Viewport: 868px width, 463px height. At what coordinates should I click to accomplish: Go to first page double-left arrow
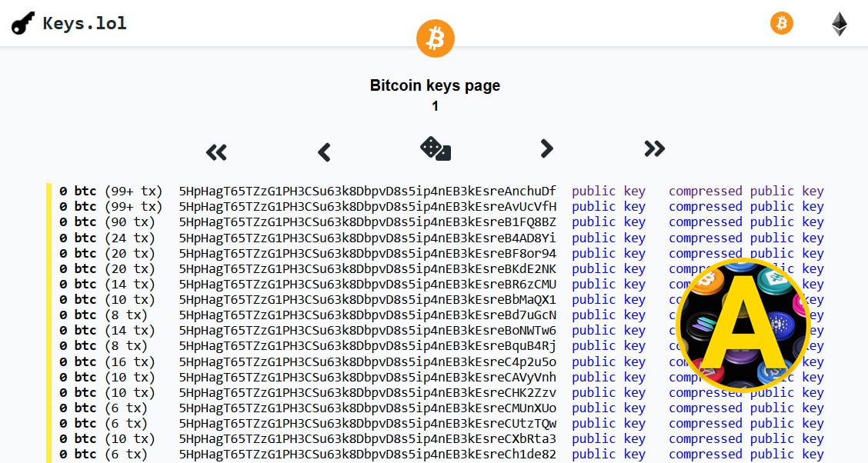pyautogui.click(x=216, y=152)
